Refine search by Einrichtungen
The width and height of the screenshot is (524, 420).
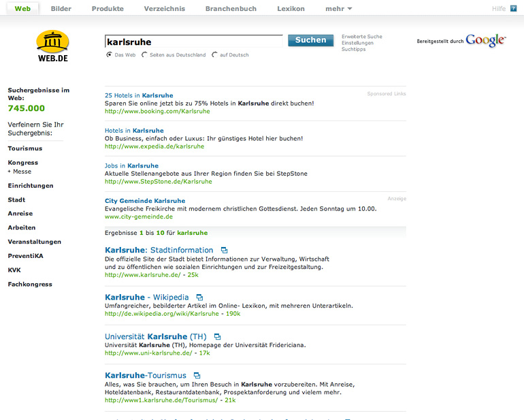click(31, 186)
